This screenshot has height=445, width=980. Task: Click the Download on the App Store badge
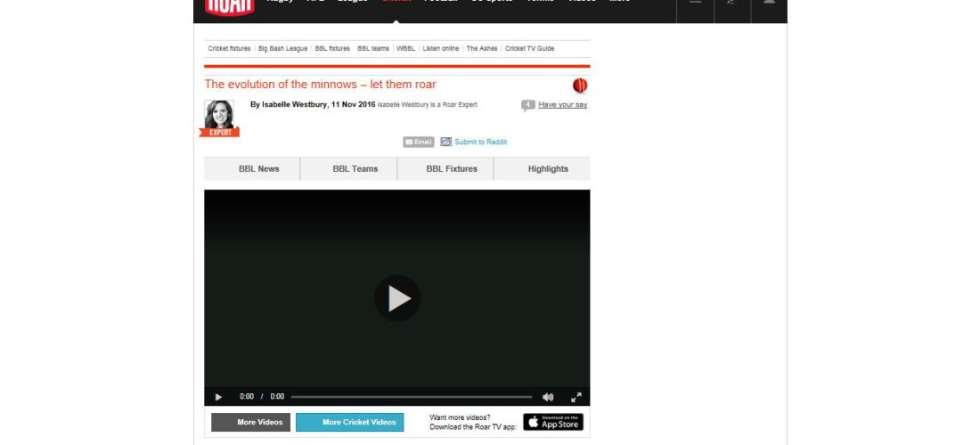click(552, 422)
